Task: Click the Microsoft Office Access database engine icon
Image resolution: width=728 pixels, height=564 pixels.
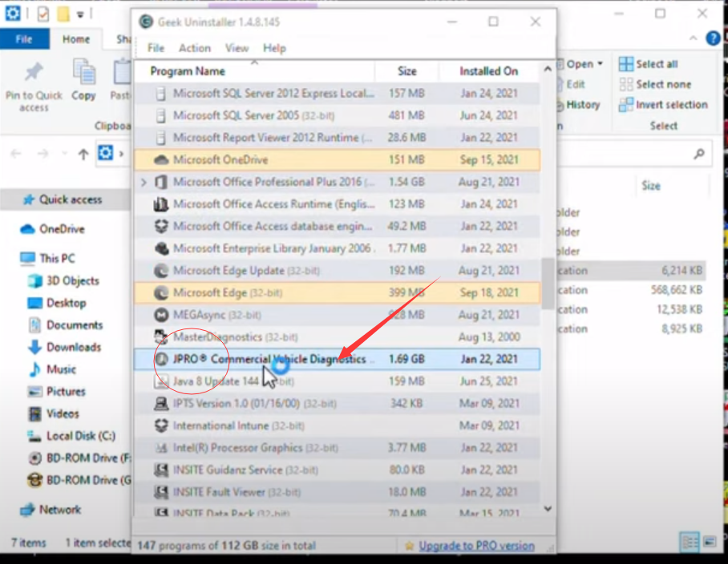Action: click(x=161, y=227)
